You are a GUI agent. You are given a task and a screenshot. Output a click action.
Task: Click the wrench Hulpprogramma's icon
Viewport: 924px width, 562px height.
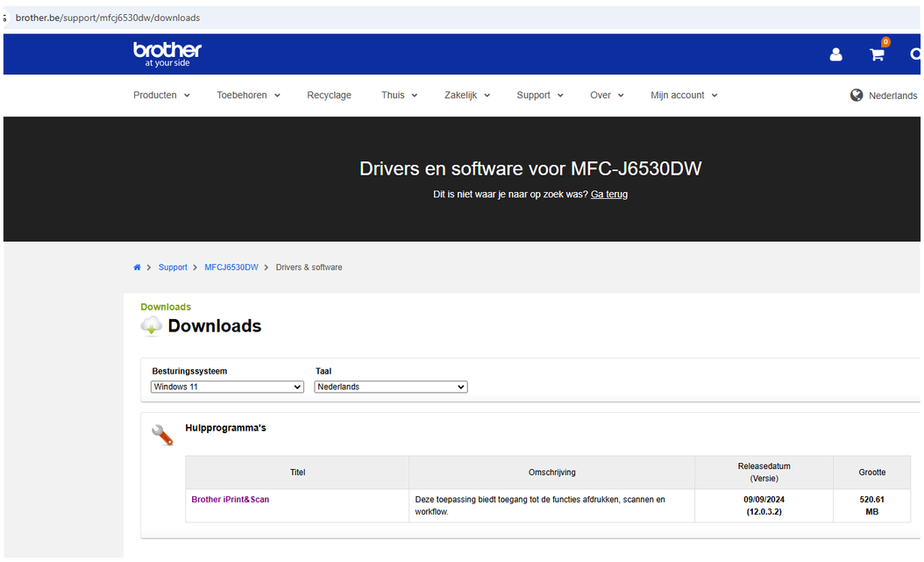[162, 435]
